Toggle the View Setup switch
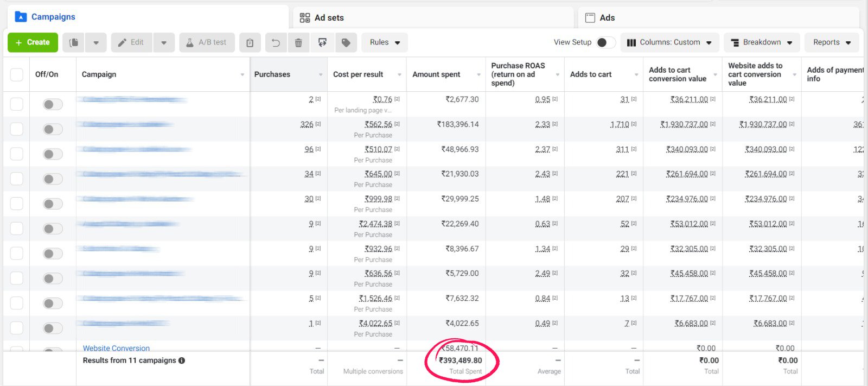The height and width of the screenshot is (386, 868). point(605,42)
